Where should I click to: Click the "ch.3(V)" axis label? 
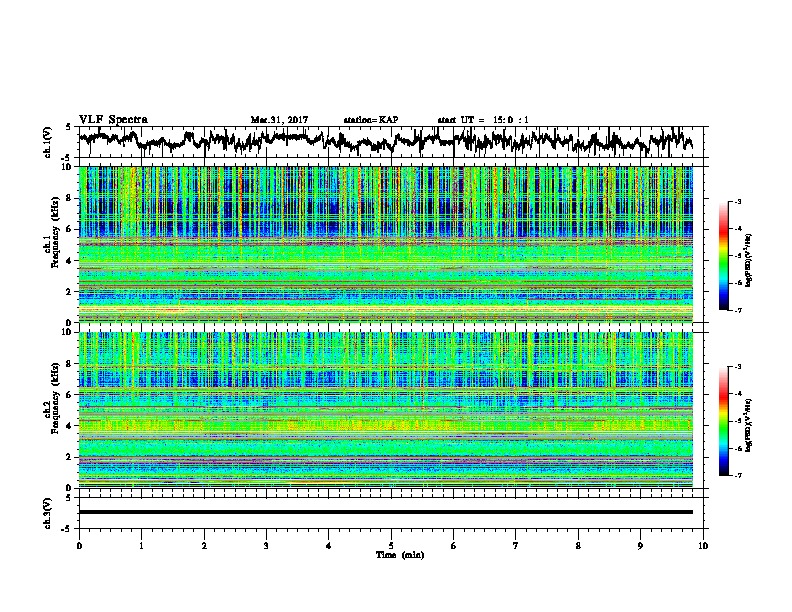48,513
